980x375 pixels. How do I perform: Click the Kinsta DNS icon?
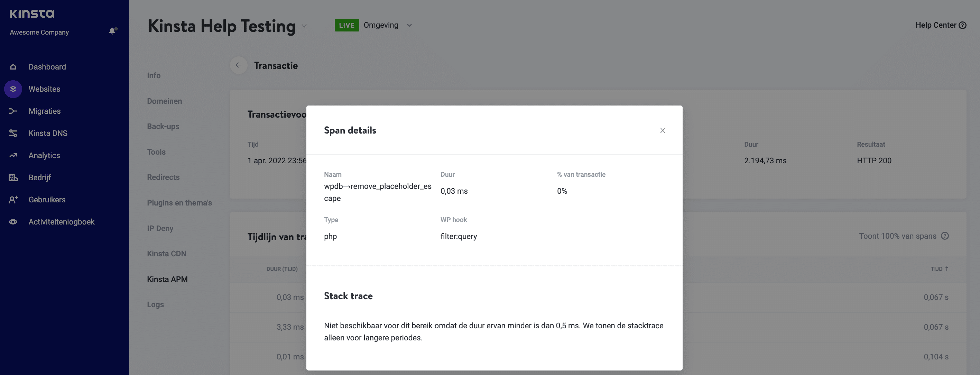[x=13, y=133]
